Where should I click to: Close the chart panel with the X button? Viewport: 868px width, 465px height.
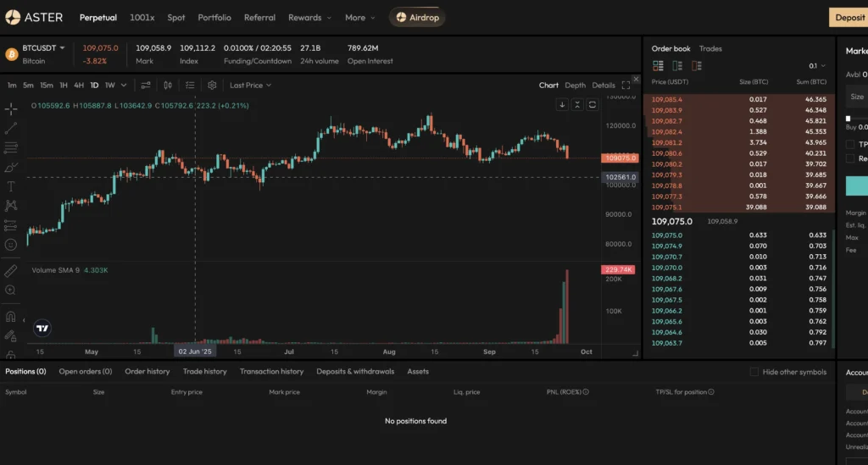636,79
